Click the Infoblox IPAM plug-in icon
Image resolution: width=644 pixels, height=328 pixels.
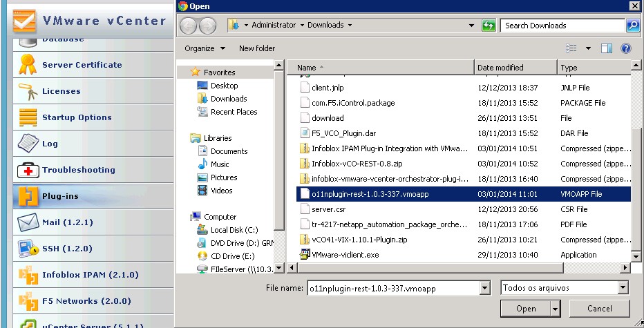coord(27,275)
